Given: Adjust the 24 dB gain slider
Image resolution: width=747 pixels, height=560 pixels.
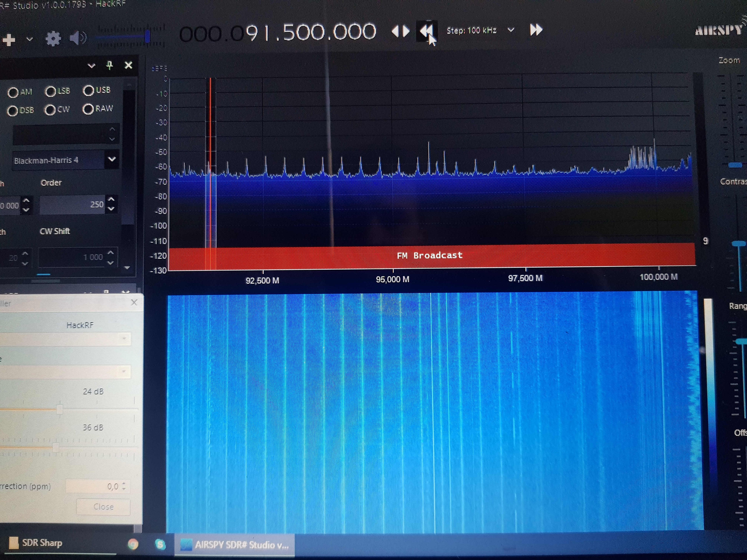Looking at the screenshot, I should [x=59, y=409].
